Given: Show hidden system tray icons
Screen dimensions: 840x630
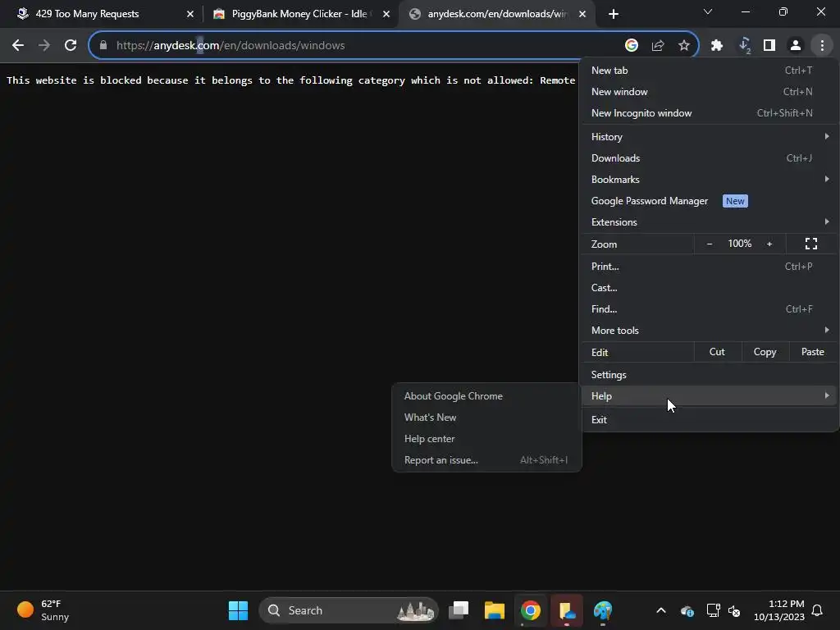Looking at the screenshot, I should coord(661,610).
